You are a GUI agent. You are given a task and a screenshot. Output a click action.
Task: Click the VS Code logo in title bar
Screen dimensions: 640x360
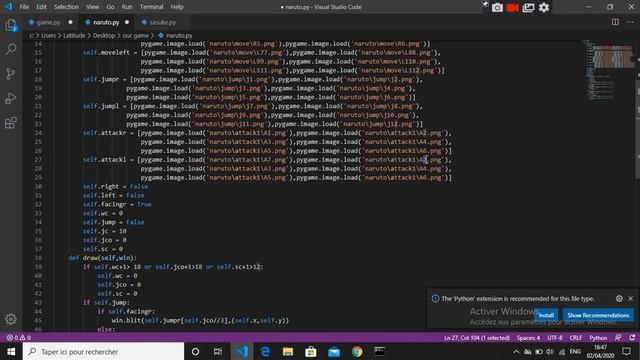click(8, 7)
